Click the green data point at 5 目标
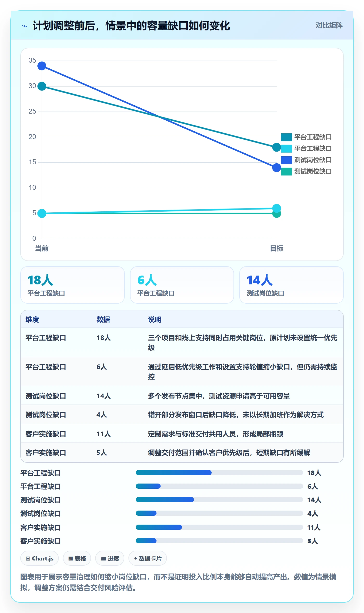364x613 pixels. [277, 215]
